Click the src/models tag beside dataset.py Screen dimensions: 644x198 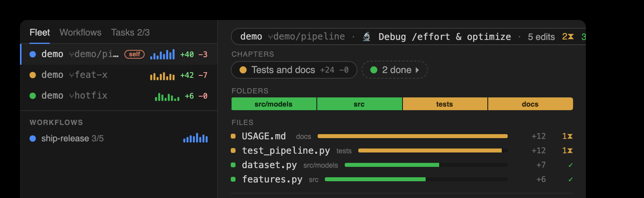[321, 165]
